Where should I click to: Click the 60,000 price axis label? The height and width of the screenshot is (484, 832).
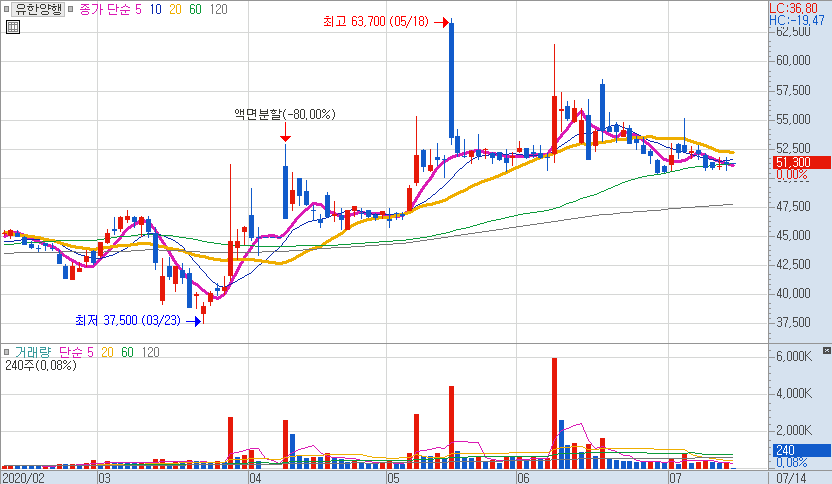click(793, 60)
